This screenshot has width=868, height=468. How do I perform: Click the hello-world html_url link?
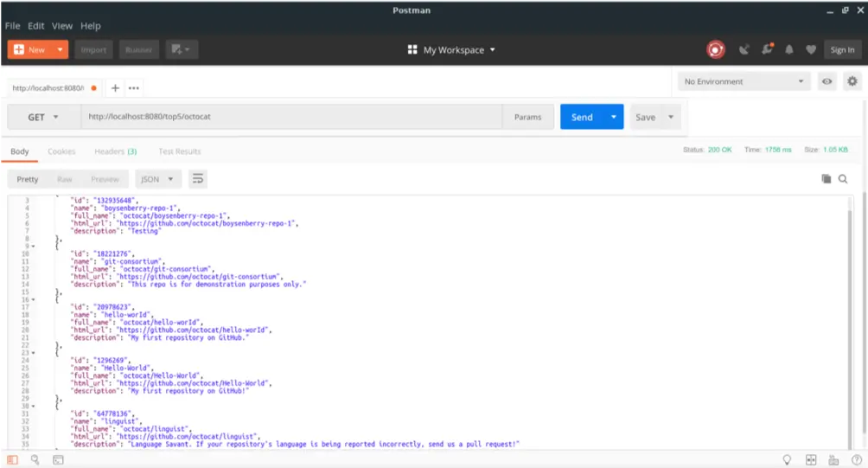click(x=194, y=330)
